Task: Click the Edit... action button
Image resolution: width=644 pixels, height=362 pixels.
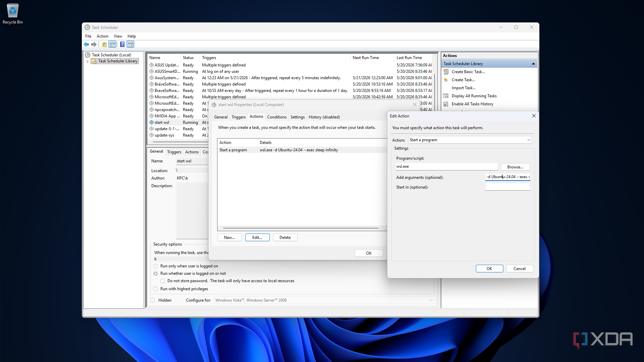Action: [257, 238]
